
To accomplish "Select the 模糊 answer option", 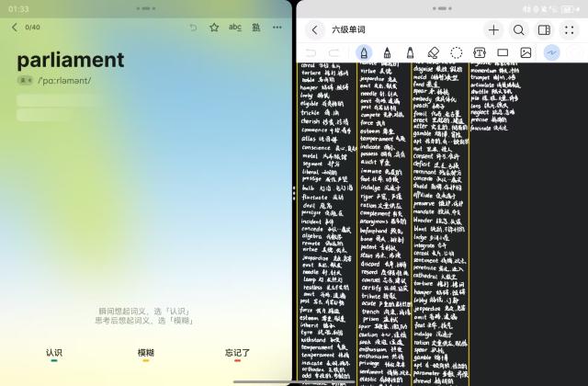I will click(x=146, y=353).
